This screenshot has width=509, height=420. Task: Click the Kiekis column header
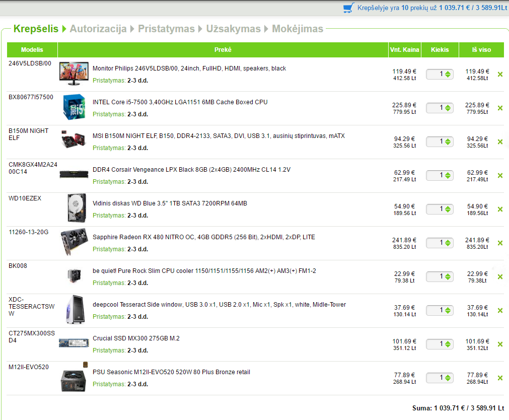(440, 50)
